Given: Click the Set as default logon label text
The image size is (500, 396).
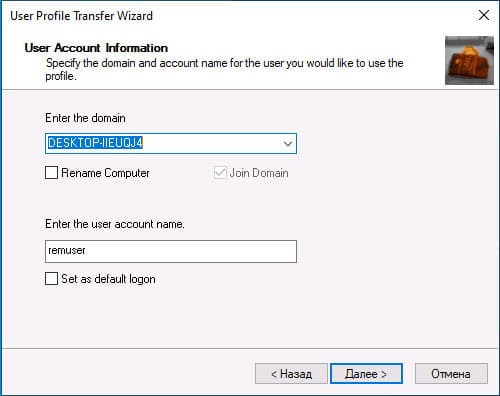Looking at the screenshot, I should tap(108, 279).
